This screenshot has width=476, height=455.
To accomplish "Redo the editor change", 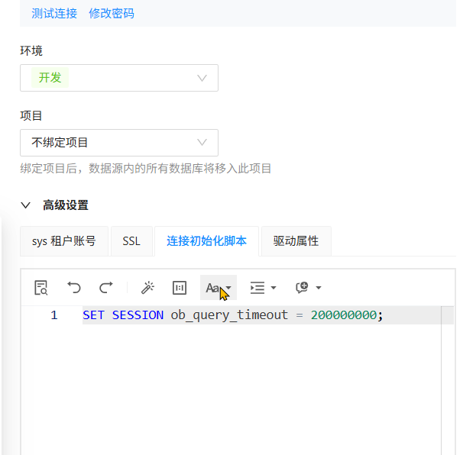I will pyautogui.click(x=106, y=288).
